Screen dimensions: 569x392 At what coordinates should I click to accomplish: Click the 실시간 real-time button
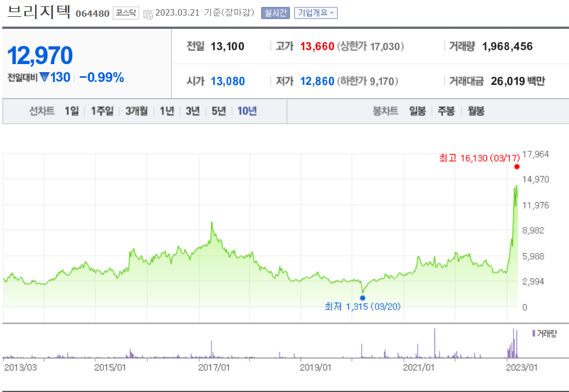point(276,13)
